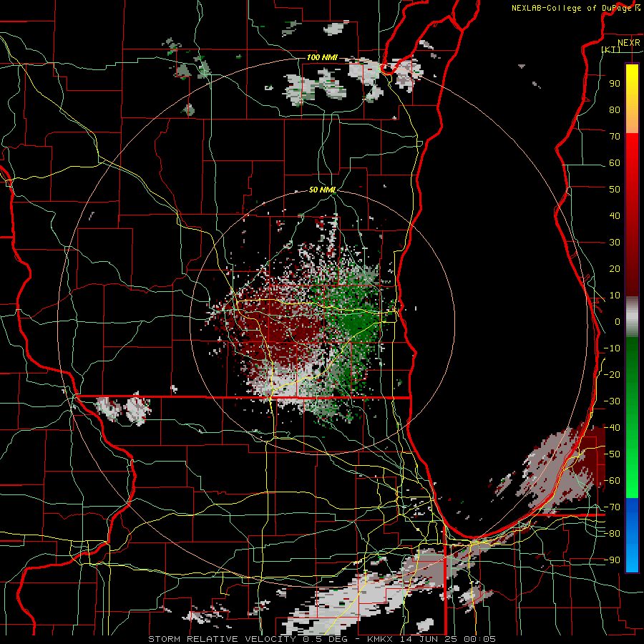Click the gray zero-velocity segment of the color bar
Image resolution: width=644 pixels, height=644 pixels.
[x=632, y=316]
